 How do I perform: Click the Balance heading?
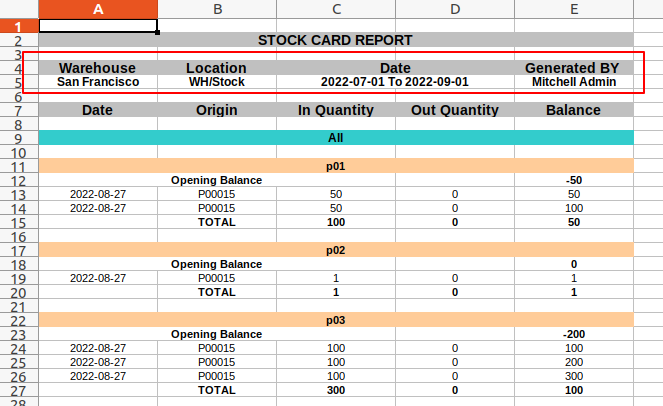574,110
